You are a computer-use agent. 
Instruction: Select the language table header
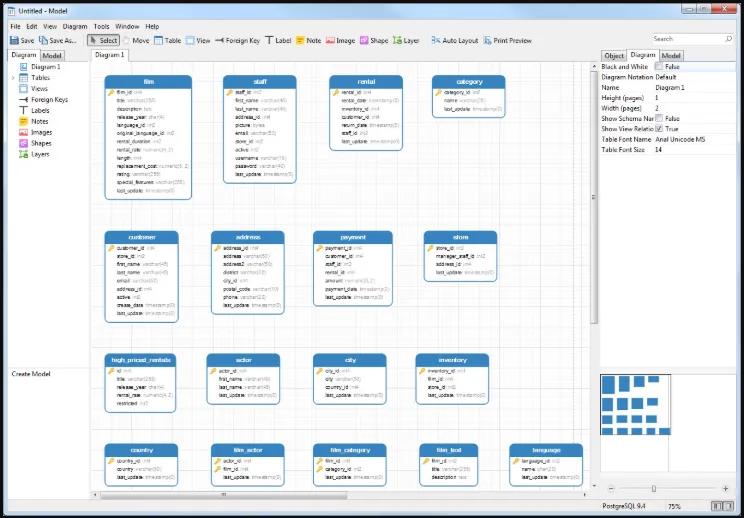546,450
